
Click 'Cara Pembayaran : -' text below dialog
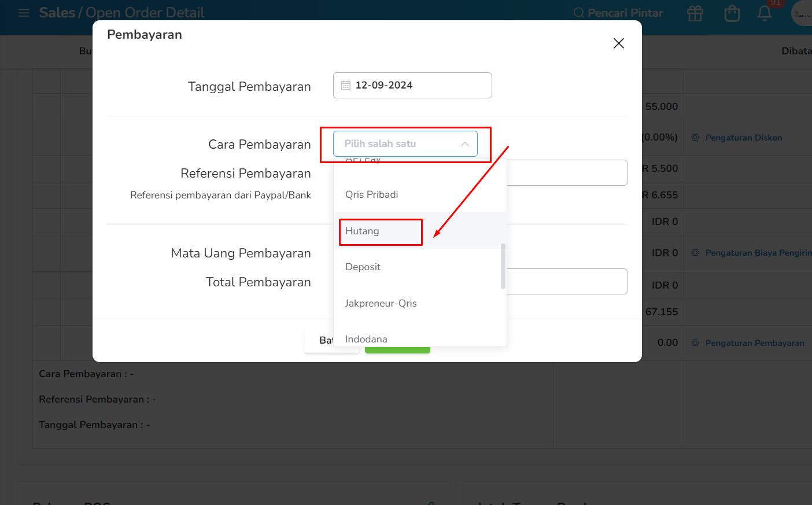(86, 374)
